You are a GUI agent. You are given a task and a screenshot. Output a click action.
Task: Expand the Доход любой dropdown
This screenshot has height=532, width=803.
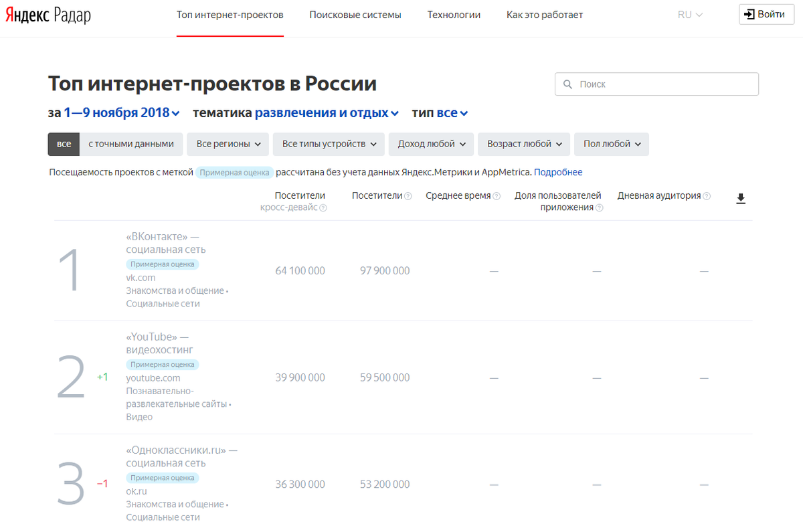click(431, 144)
